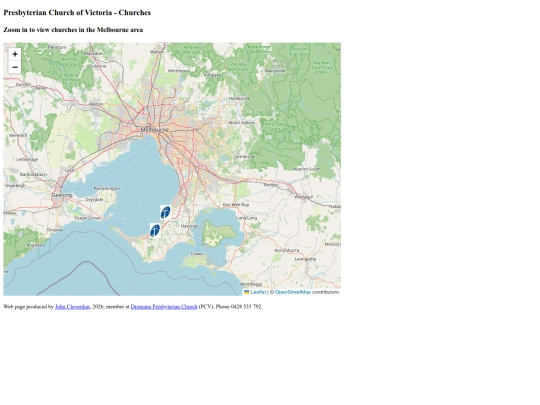540x405 pixels.
Task: Click the Cowes label on map
Action: [x=197, y=254]
